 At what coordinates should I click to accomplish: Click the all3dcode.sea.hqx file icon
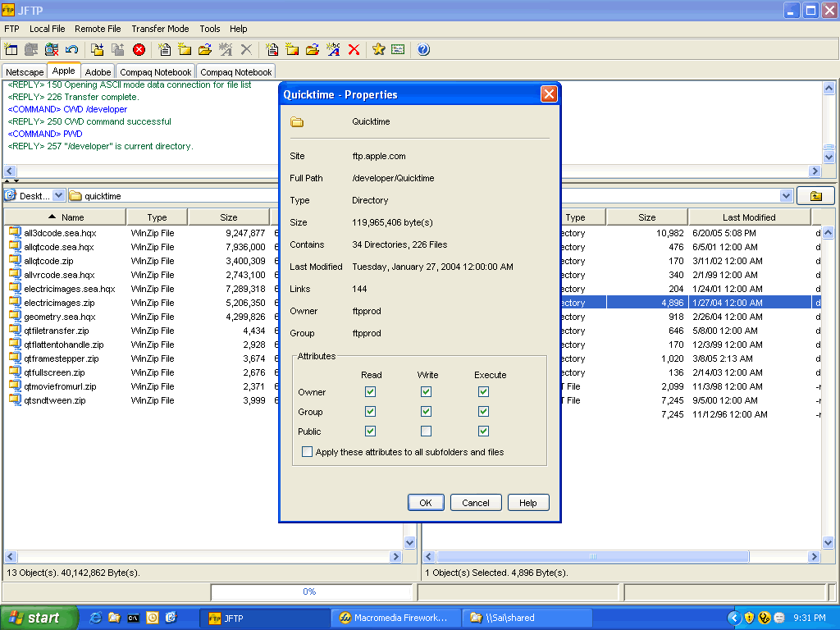click(x=15, y=232)
